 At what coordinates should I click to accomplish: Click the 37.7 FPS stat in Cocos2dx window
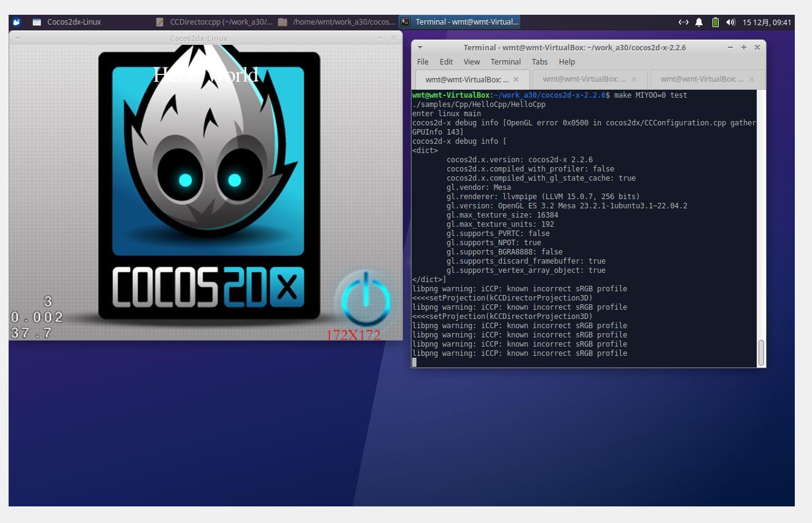coord(31,333)
